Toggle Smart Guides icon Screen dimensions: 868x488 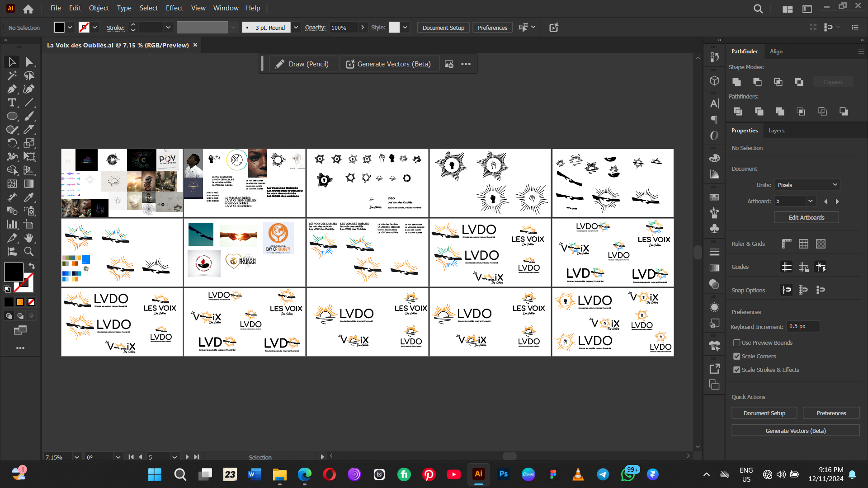click(821, 267)
